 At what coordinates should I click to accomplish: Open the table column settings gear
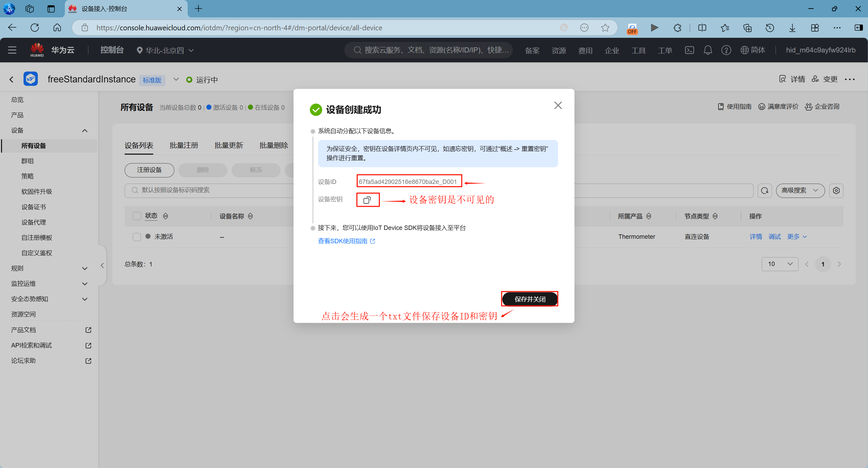(x=836, y=191)
